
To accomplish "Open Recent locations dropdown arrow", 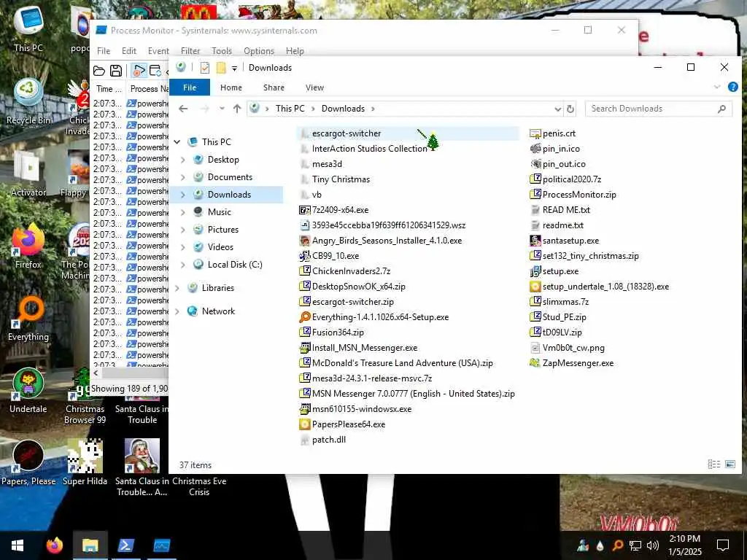I will coord(222,109).
